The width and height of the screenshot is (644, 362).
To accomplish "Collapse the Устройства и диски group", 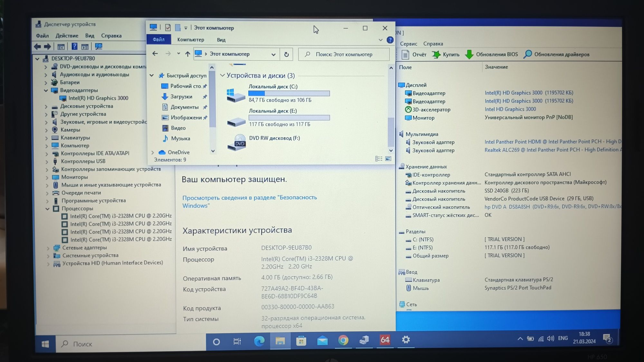I will click(x=222, y=75).
